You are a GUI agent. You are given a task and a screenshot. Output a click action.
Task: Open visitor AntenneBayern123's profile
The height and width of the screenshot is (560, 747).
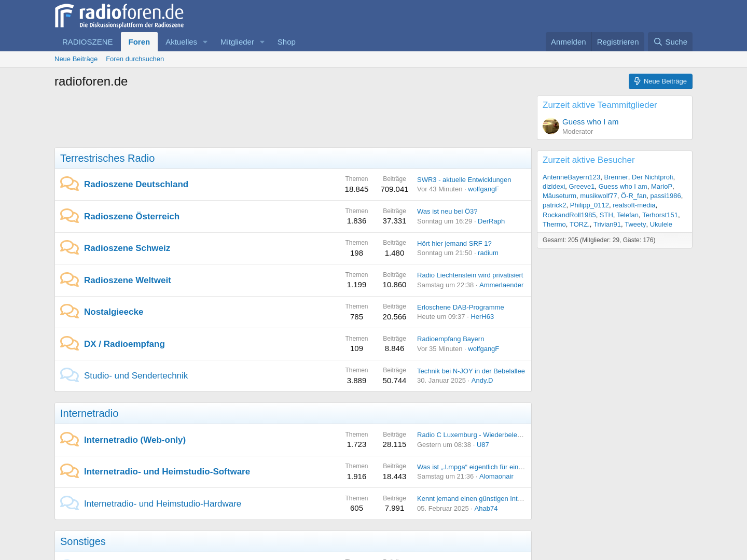coord(571,177)
